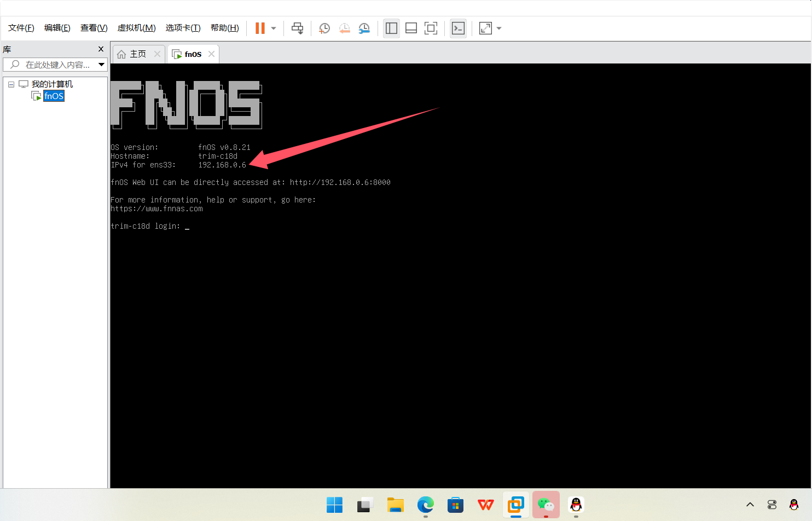
Task: Open the 虚拟机(M) menu
Action: (137, 28)
